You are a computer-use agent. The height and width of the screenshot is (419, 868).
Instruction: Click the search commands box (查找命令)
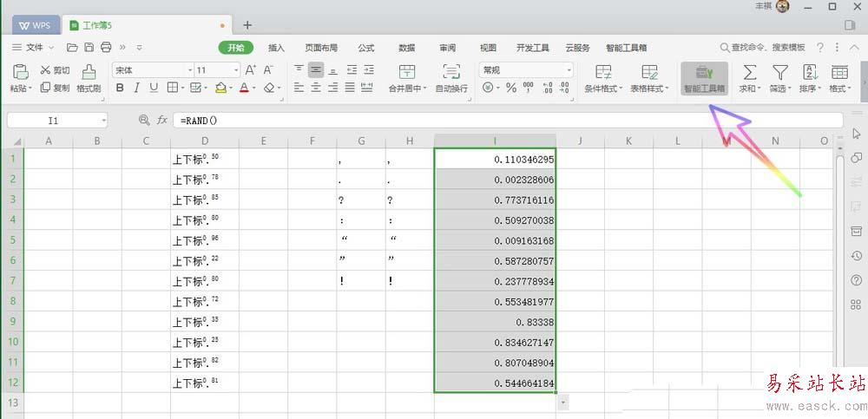coord(762,48)
